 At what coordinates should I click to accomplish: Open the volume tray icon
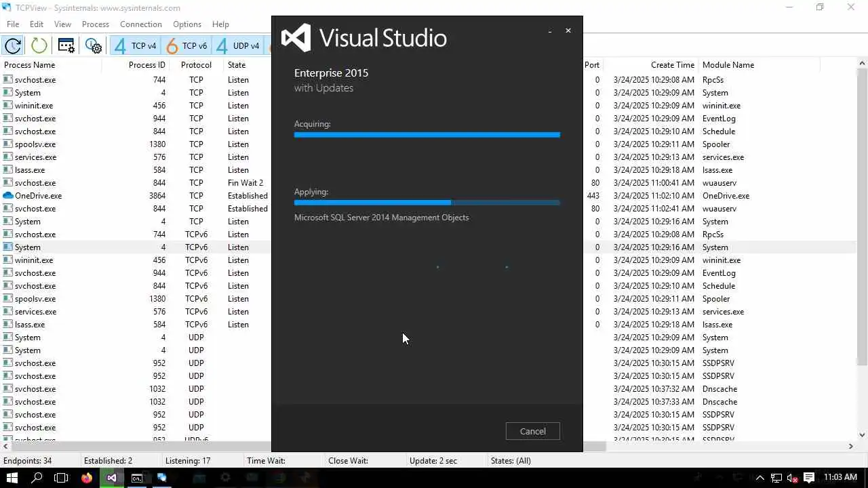(791, 478)
